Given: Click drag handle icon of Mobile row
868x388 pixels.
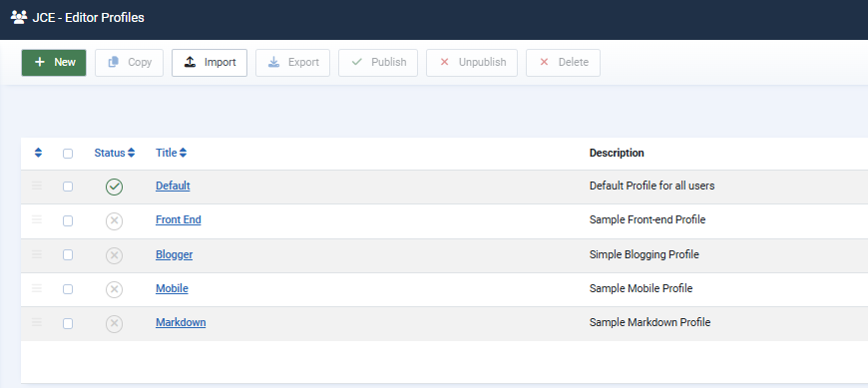Looking at the screenshot, I should 37,288.
